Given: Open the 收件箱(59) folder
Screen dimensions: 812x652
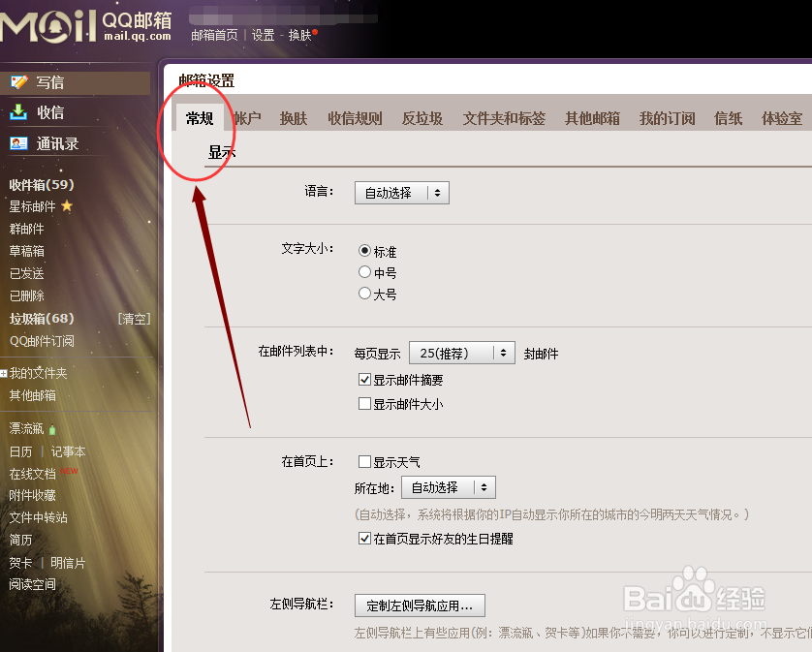Looking at the screenshot, I should tap(42, 184).
